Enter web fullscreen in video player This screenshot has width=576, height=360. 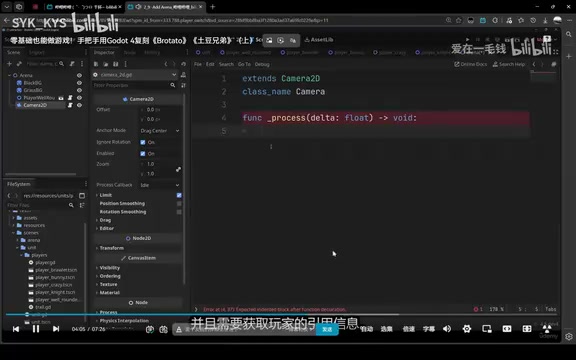[x=526, y=328]
